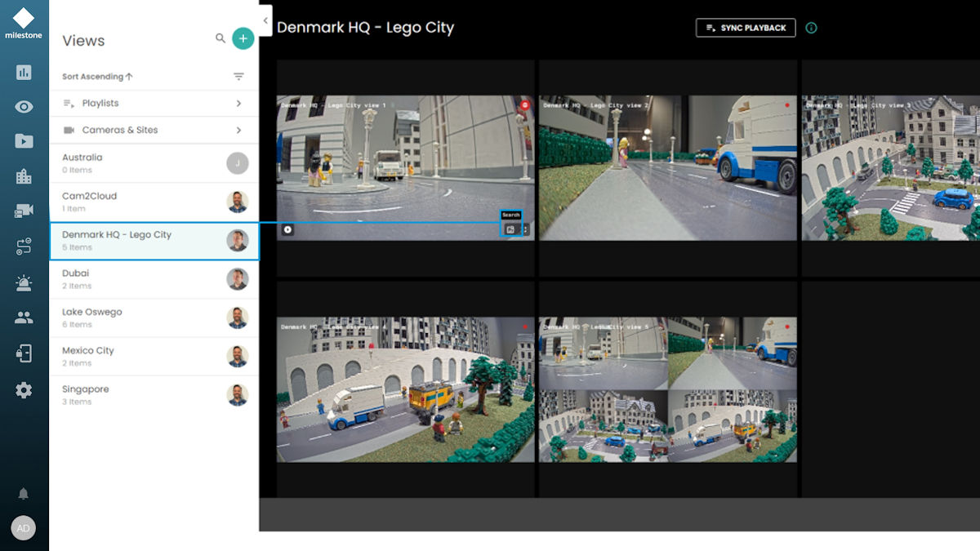The image size is (980, 551).
Task: Click the green add view plus button
Action: click(243, 38)
